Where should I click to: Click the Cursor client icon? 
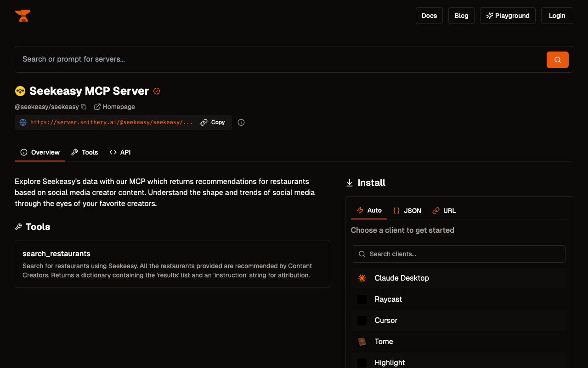click(362, 320)
